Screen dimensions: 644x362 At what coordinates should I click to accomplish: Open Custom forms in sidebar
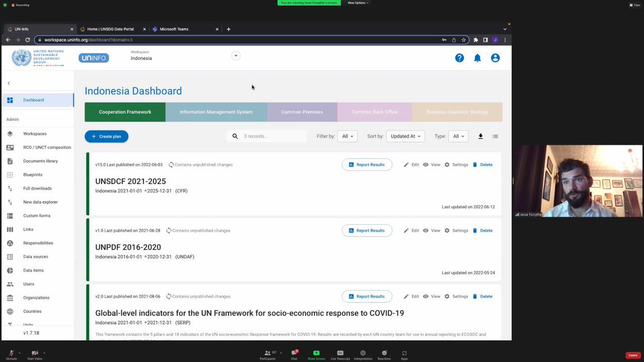pyautogui.click(x=38, y=216)
